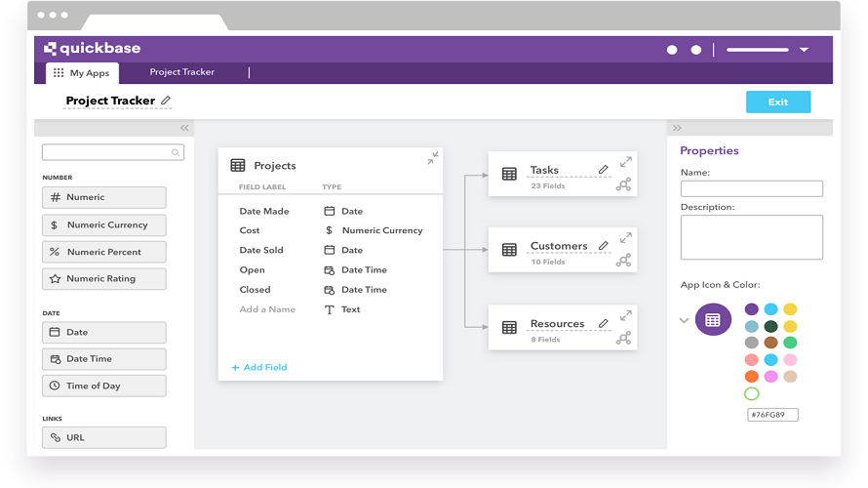Switch to the Project Tracker tab
This screenshot has width=868, height=488.
pos(181,72)
